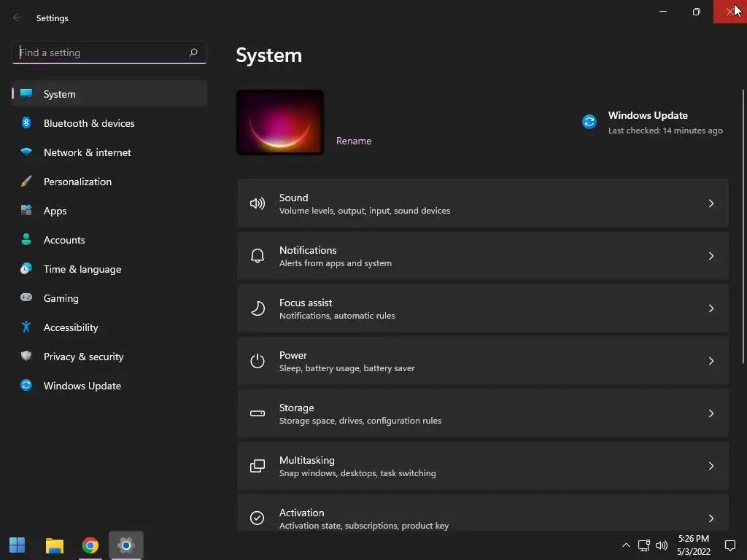
Task: Click the Network wifi icon in sidebar
Action: coord(26,152)
